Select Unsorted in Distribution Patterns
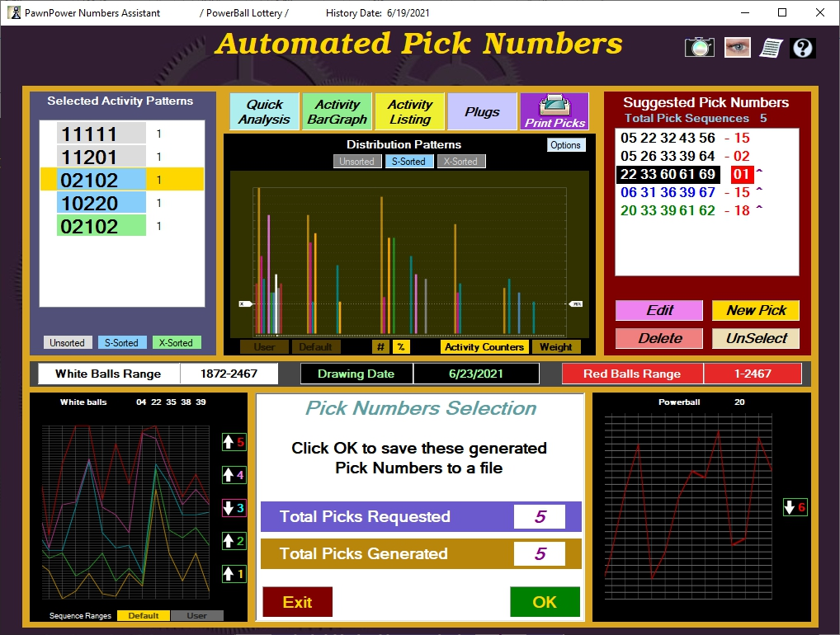The width and height of the screenshot is (840, 635). pyautogui.click(x=356, y=161)
